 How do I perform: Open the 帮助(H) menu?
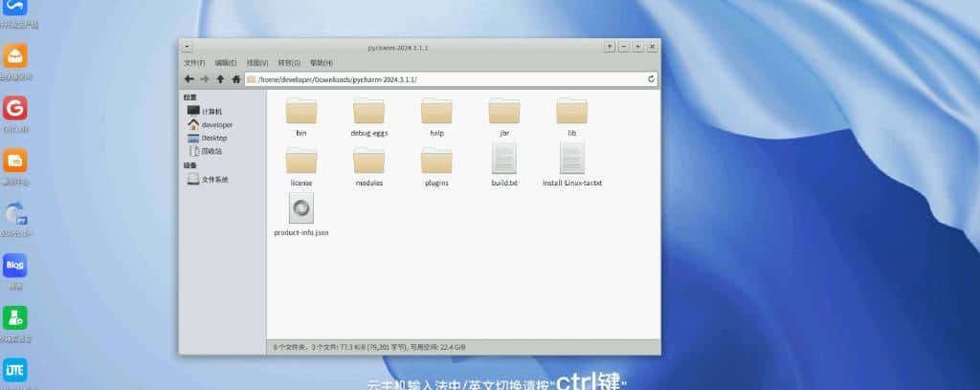tap(321, 62)
